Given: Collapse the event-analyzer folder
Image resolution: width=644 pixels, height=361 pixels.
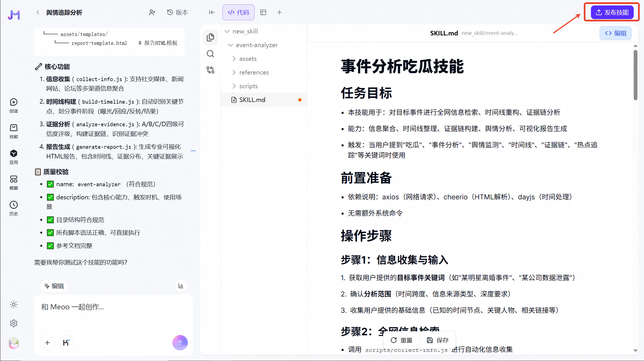Looking at the screenshot, I should click(x=256, y=45).
